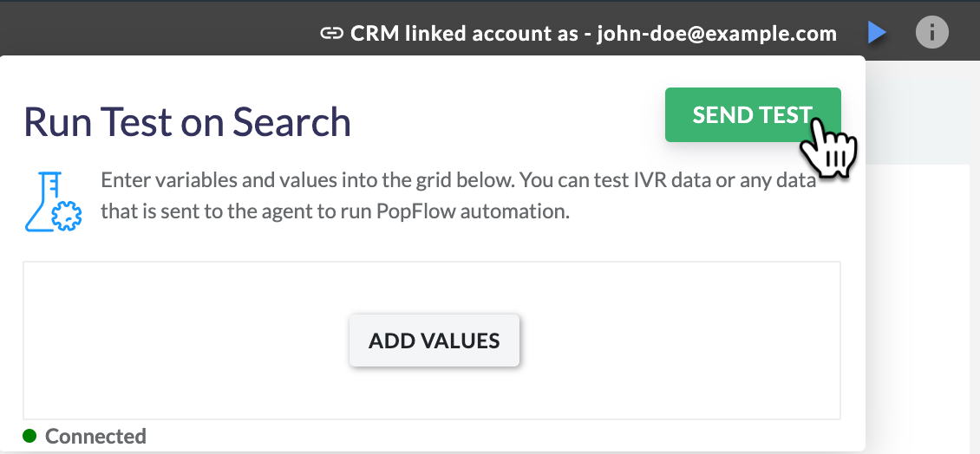Open the info circle icon
Image resolution: width=980 pixels, height=454 pixels.
pos(932,32)
